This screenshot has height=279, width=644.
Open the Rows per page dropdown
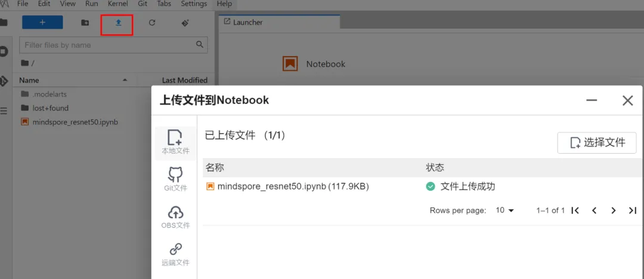pos(504,210)
